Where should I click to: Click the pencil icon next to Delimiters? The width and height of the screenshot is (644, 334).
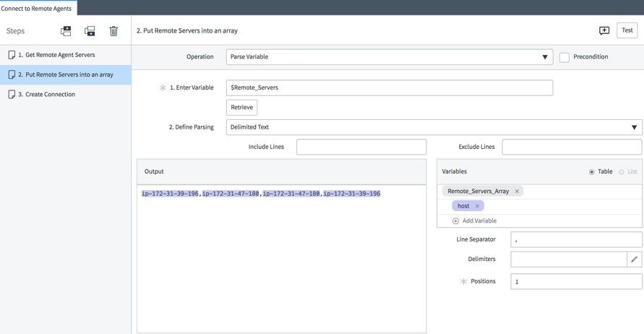pos(634,259)
